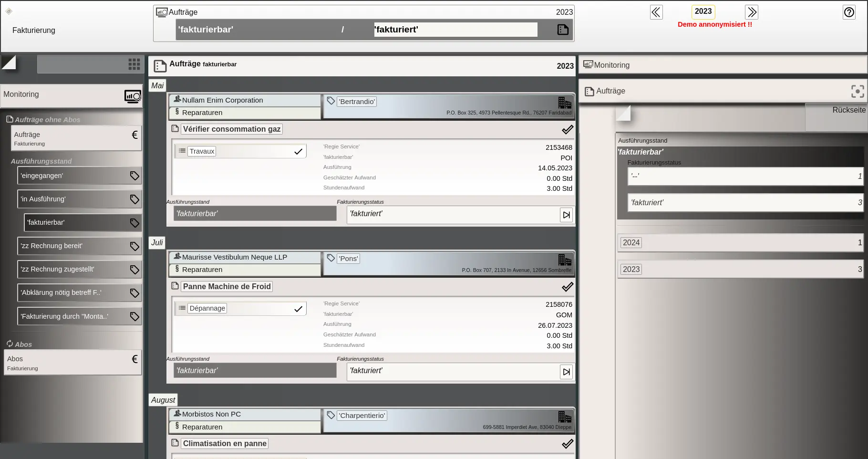
Task: Select the 'Pons' tag
Action: tap(348, 259)
